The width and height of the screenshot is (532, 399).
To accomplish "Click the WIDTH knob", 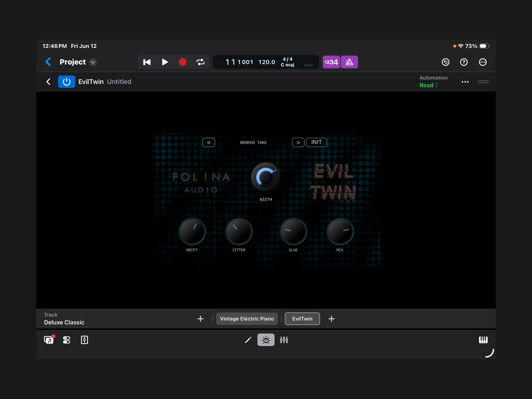I will pyautogui.click(x=266, y=177).
